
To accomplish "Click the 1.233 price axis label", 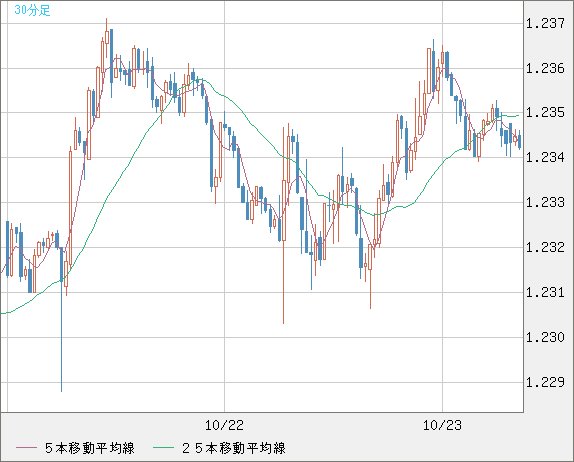I will (x=545, y=202).
